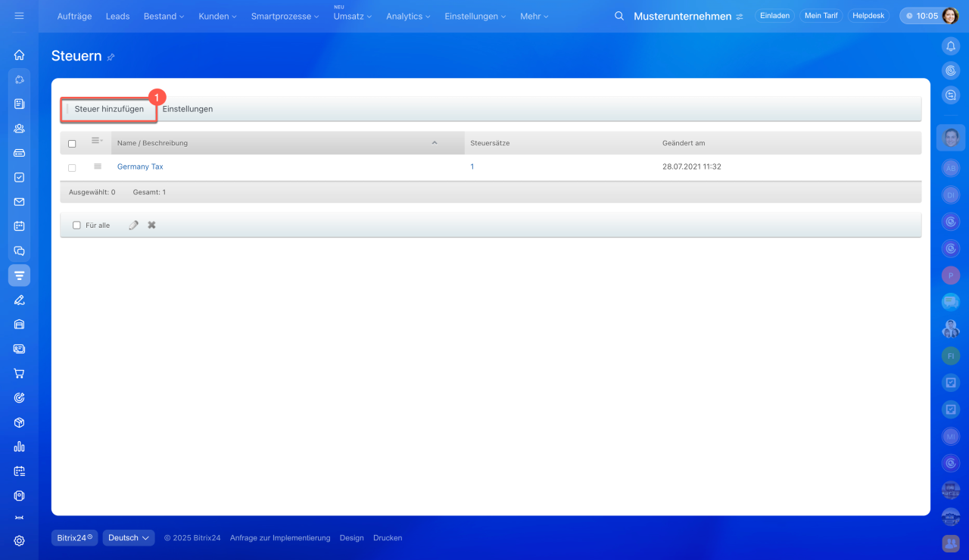Open notifications bell in right sidebar
The height and width of the screenshot is (560, 969).
(x=951, y=46)
